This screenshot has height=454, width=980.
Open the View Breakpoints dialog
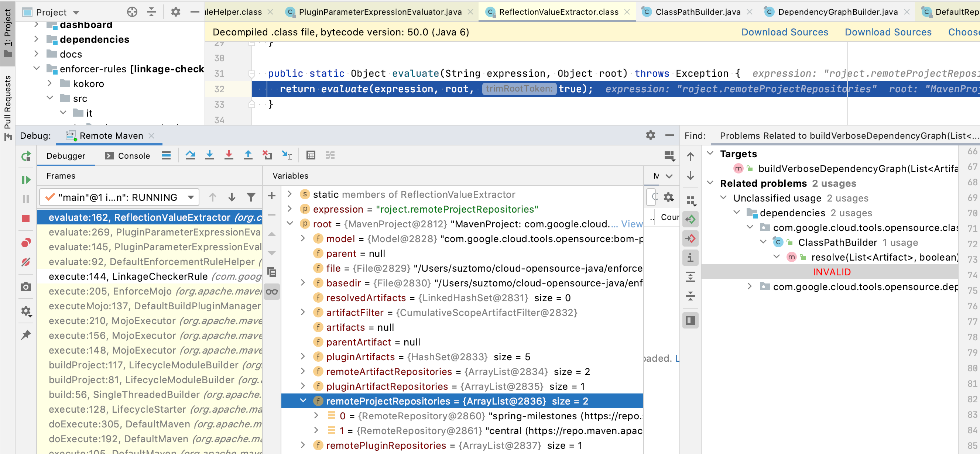click(x=26, y=243)
